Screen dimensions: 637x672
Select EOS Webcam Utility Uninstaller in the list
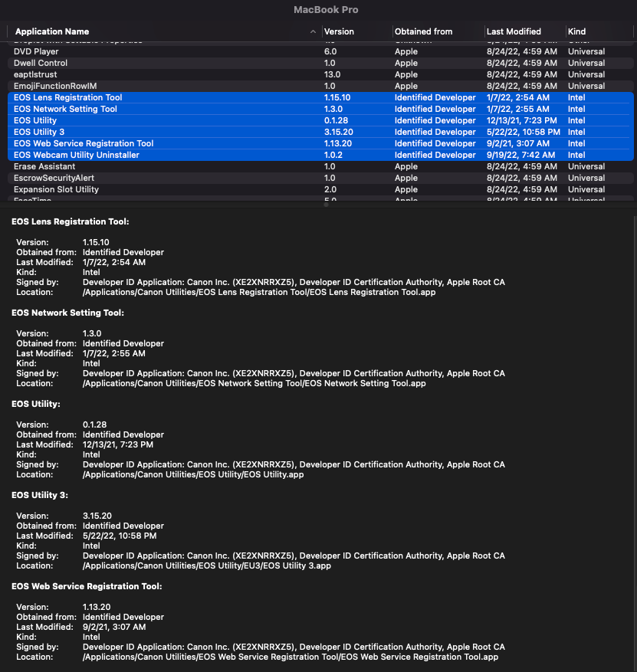point(77,155)
